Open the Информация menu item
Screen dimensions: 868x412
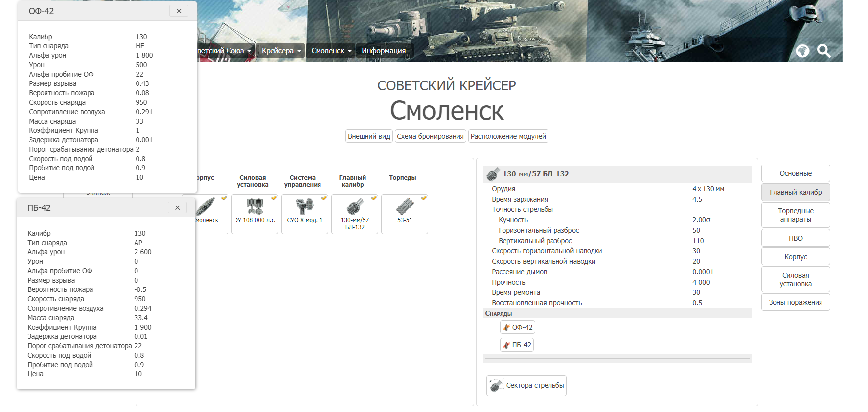point(383,51)
